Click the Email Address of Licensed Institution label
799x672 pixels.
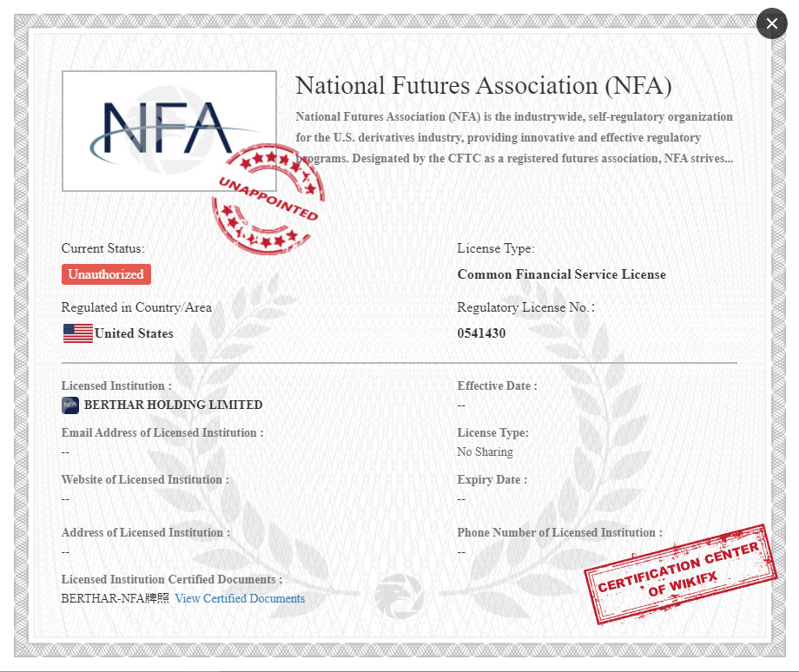(162, 432)
